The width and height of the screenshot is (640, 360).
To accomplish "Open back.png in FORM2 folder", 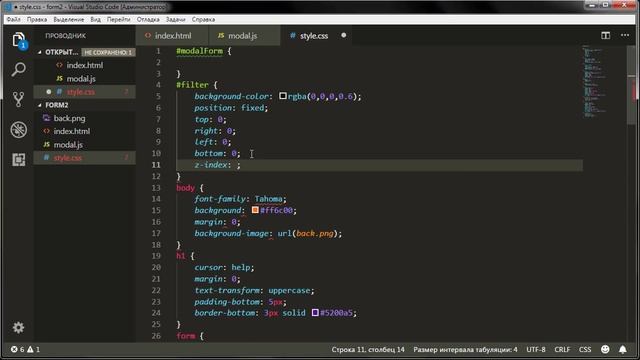I will point(85,118).
